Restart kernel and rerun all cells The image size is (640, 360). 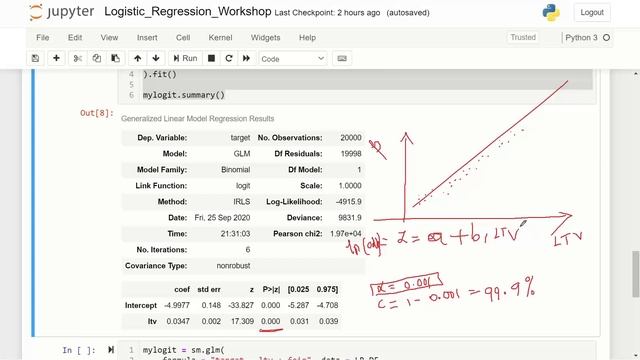[x=246, y=58]
